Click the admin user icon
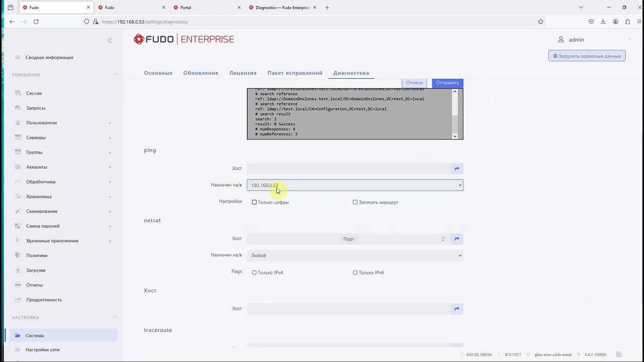 pyautogui.click(x=561, y=39)
